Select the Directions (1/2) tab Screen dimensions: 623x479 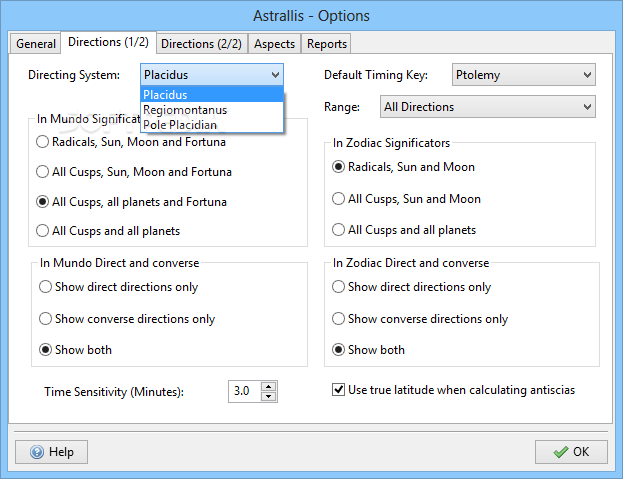(108, 42)
